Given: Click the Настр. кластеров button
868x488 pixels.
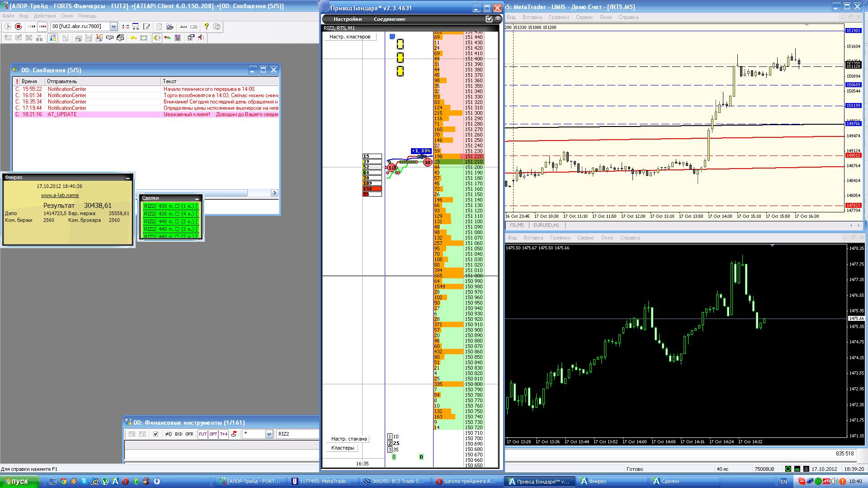Looking at the screenshot, I should (349, 37).
